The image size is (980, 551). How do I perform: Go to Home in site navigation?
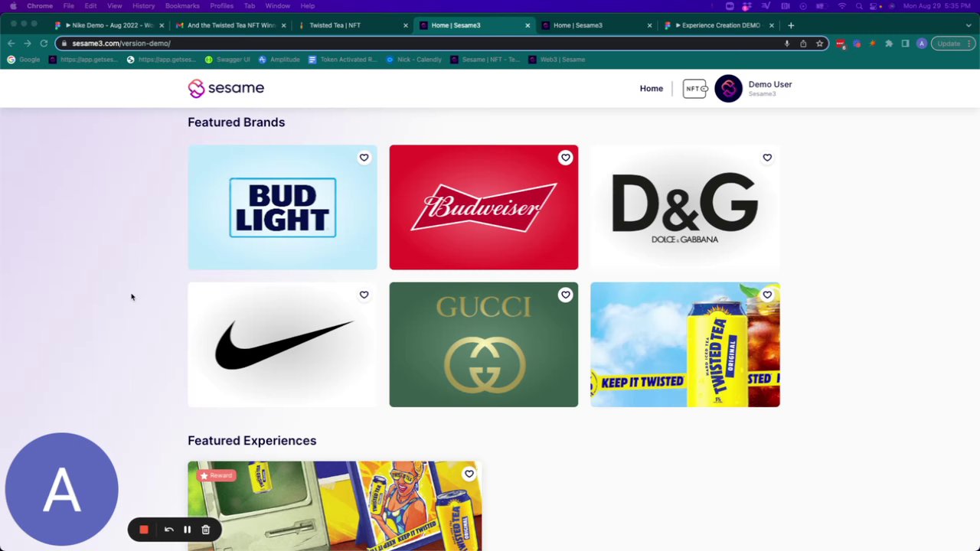652,89
